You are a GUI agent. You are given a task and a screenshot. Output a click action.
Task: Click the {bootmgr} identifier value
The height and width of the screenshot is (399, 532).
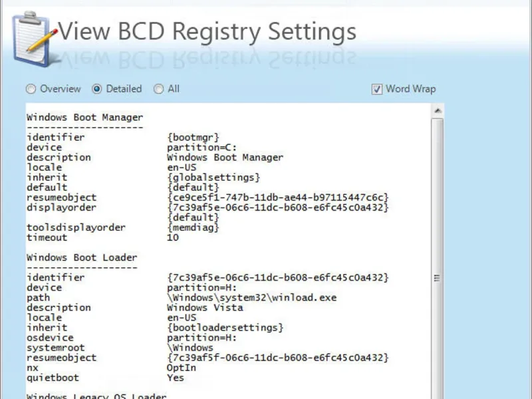193,138
